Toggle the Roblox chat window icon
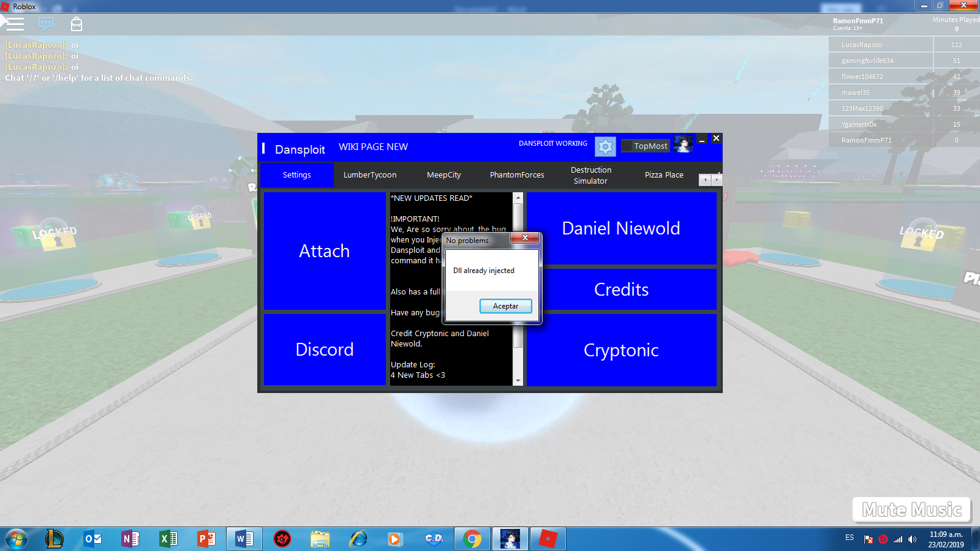 coord(46,24)
